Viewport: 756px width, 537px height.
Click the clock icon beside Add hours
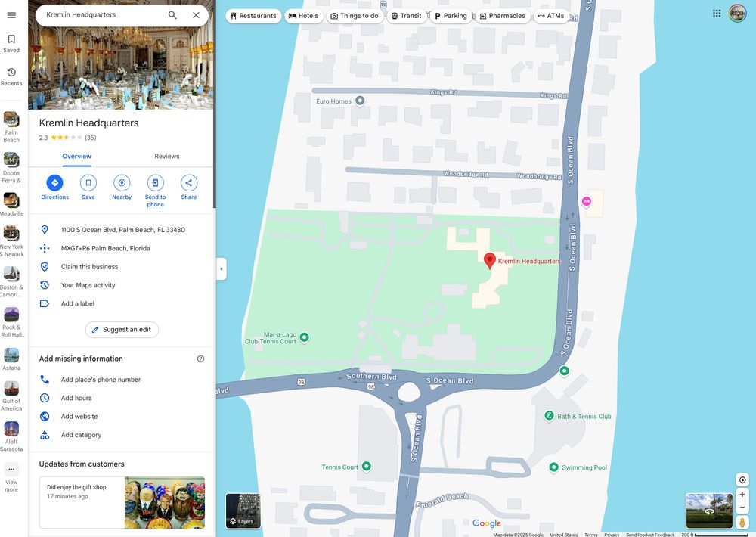coord(45,398)
